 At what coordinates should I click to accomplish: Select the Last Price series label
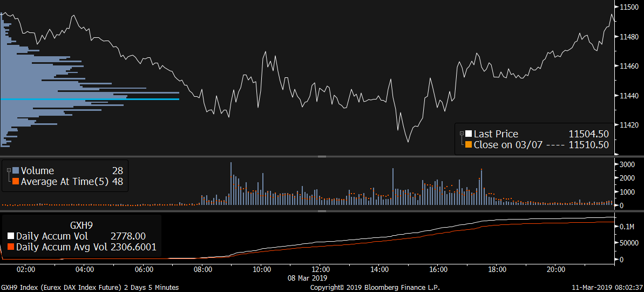pyautogui.click(x=496, y=134)
